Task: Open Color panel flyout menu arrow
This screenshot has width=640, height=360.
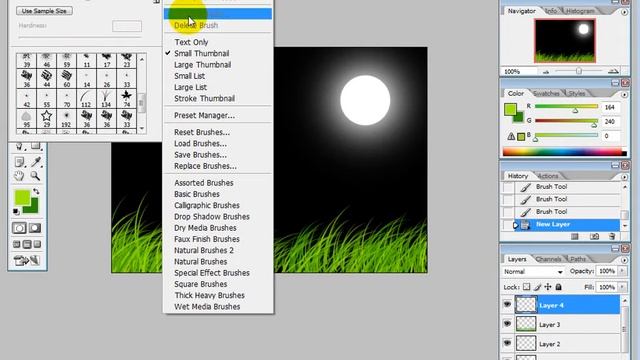Action: point(624,95)
